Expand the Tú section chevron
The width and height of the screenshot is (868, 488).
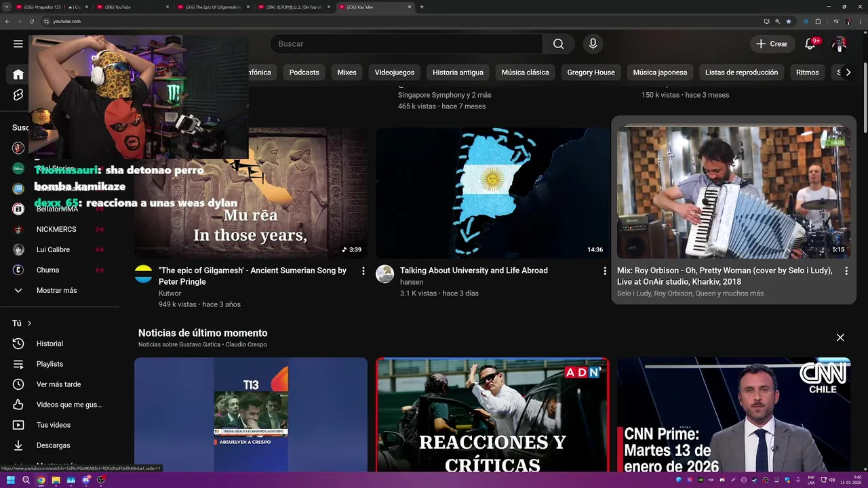point(29,323)
